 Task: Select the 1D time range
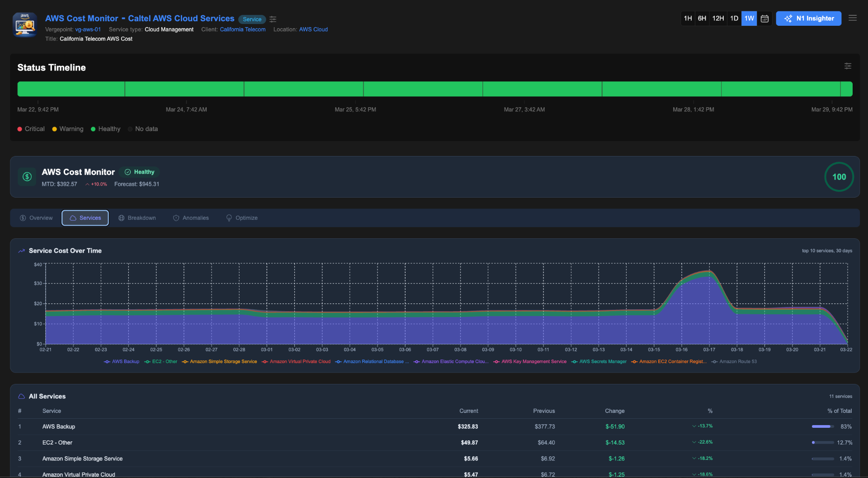[734, 19]
